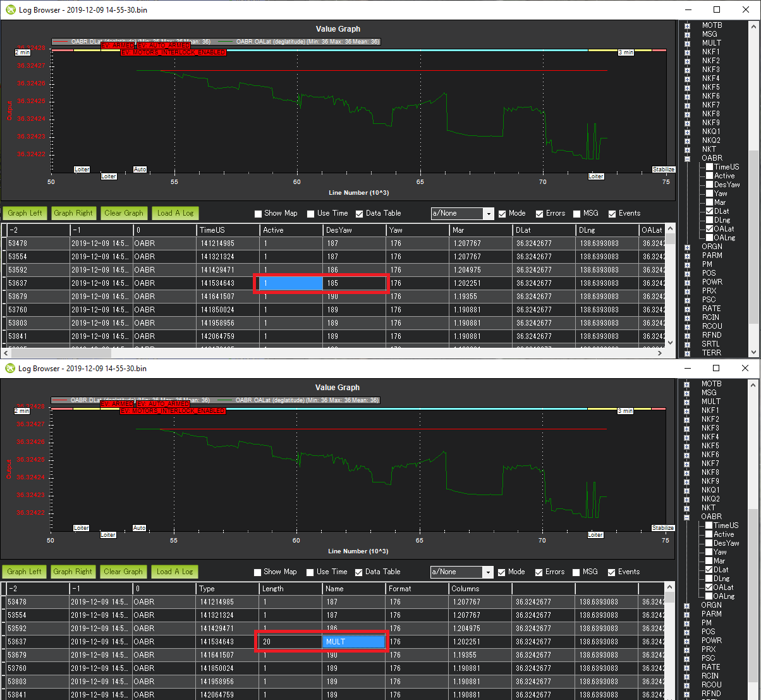Check OABR DLng field in bottom window tree
Viewport: 761px width, 700px height.
click(709, 579)
